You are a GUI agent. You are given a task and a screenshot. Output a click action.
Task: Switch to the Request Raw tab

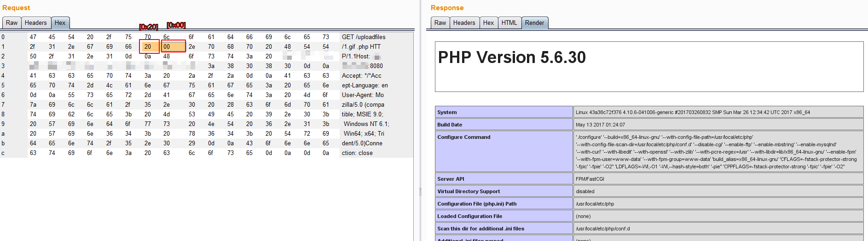tap(12, 23)
